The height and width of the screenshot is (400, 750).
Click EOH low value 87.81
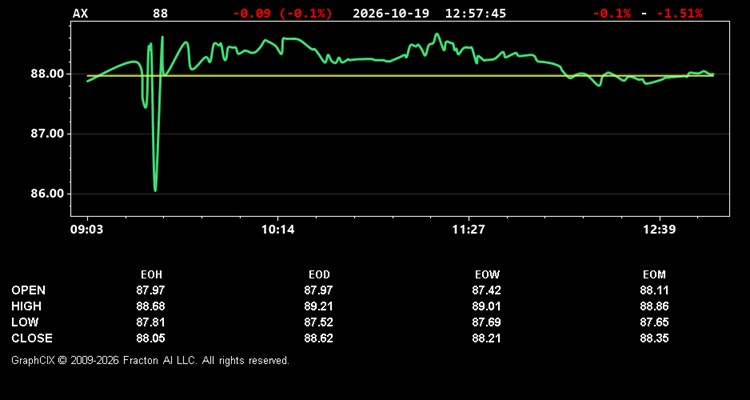pyautogui.click(x=151, y=322)
